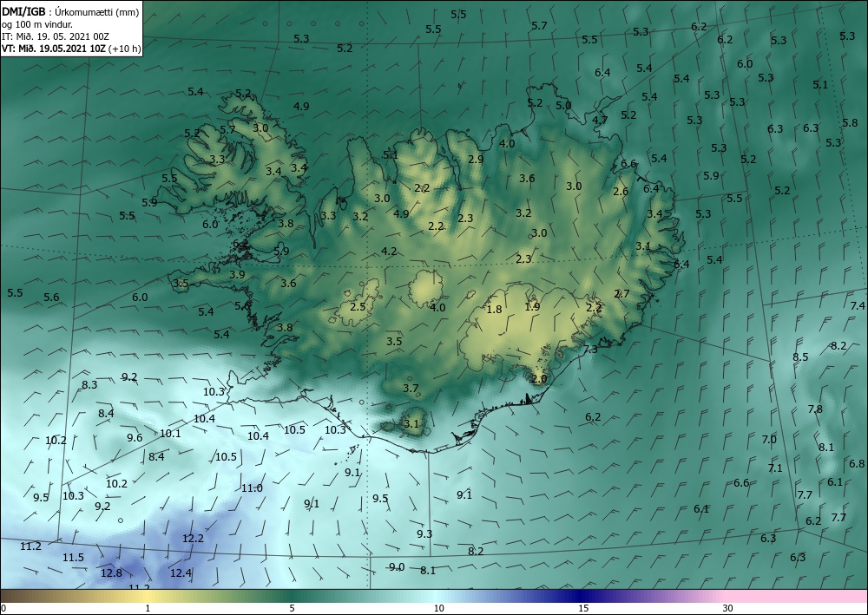Screen dimensions: 868x615
Task: Click the color bar label '5'
Action: pos(292,608)
